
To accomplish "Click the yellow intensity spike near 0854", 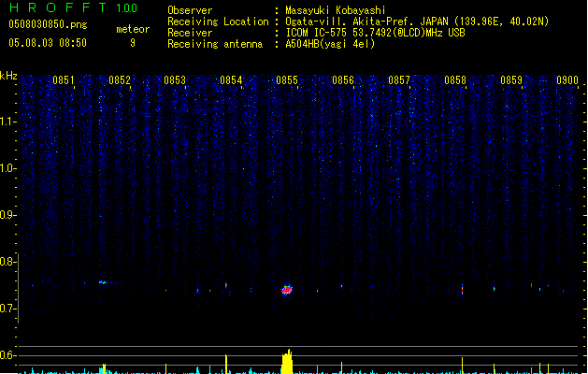I will click(x=225, y=364).
